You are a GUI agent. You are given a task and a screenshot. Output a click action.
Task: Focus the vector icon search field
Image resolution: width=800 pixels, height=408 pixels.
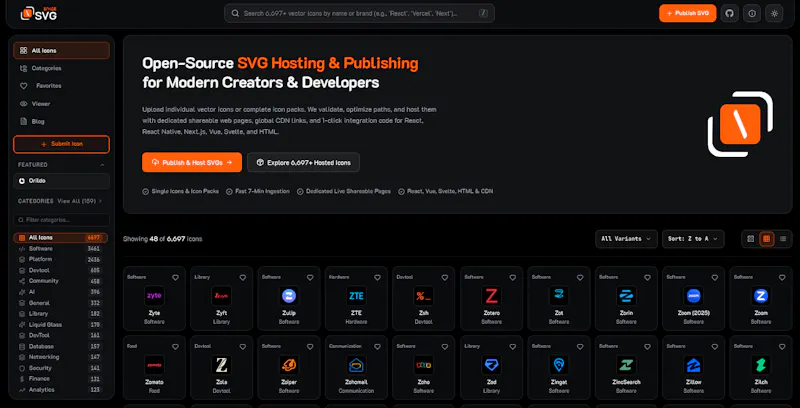359,13
